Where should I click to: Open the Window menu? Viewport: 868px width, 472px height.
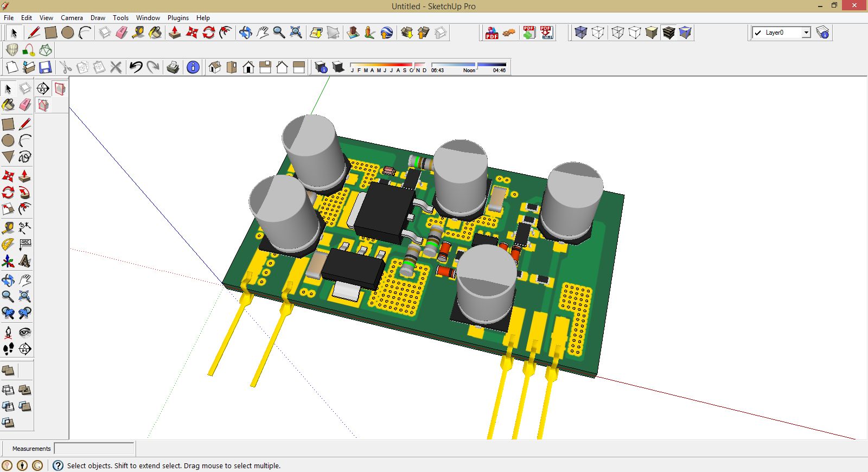148,18
